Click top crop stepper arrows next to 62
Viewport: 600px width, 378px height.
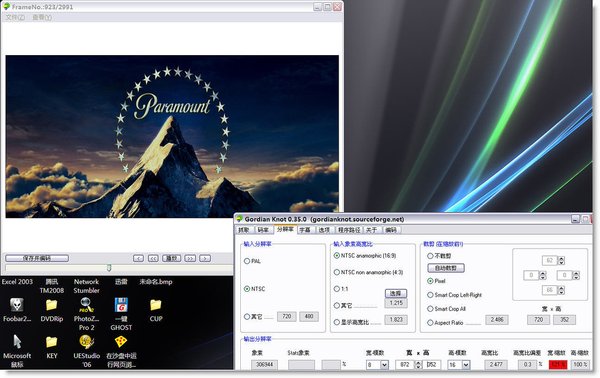[561, 261]
